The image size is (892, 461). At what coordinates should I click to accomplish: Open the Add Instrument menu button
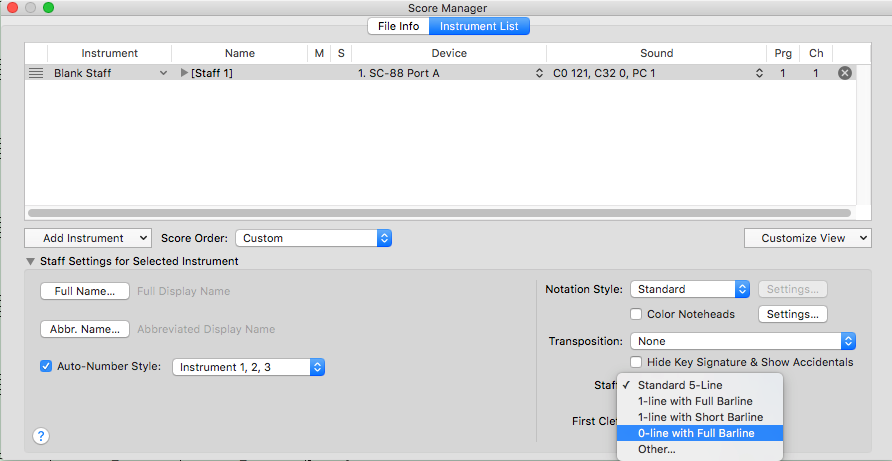[88, 238]
